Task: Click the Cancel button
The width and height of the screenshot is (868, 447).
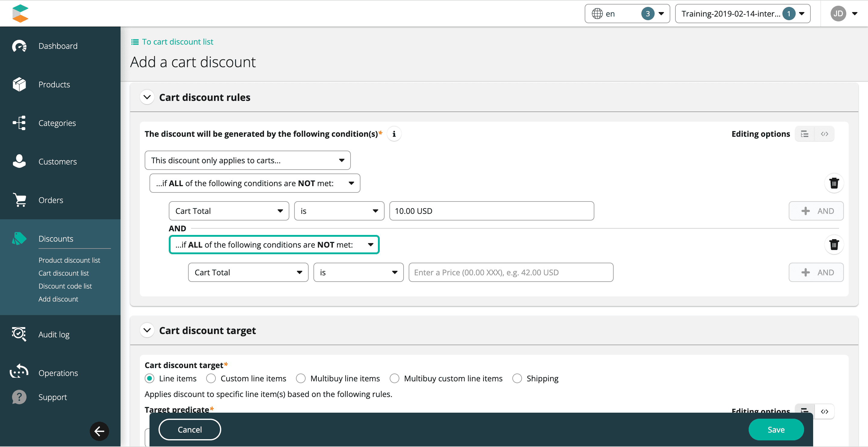Action: point(190,429)
